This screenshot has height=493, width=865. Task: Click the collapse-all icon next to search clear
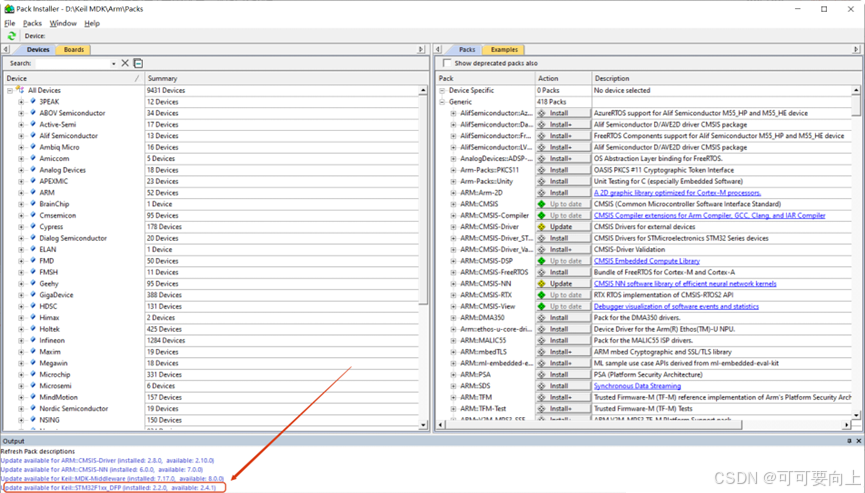point(138,63)
